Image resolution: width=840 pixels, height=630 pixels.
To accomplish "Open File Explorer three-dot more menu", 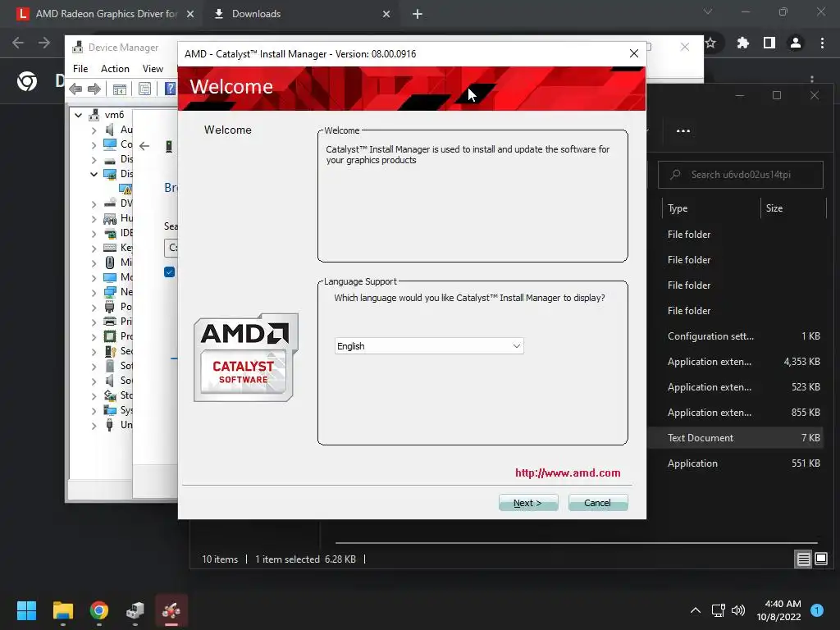I will (x=683, y=130).
